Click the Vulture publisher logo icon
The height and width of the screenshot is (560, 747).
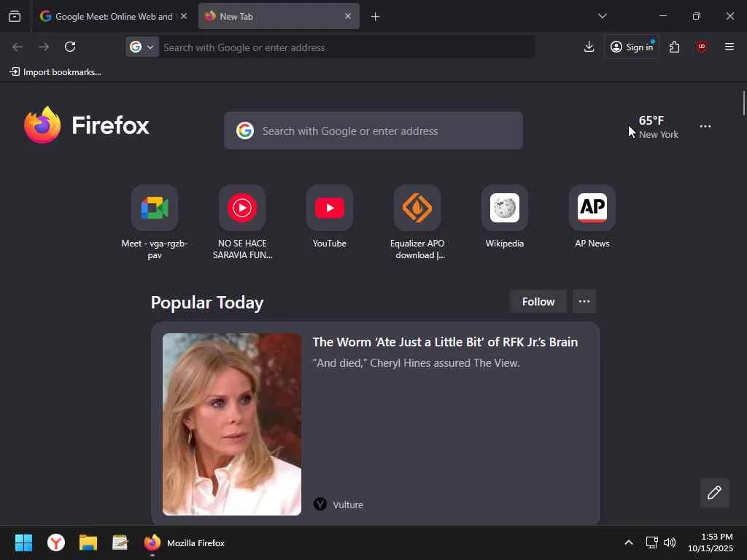[320, 504]
